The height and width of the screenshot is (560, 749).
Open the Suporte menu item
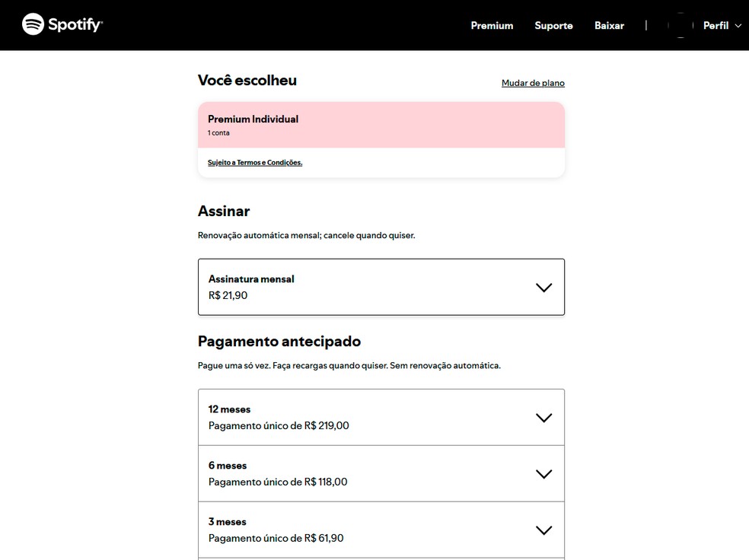coord(553,25)
